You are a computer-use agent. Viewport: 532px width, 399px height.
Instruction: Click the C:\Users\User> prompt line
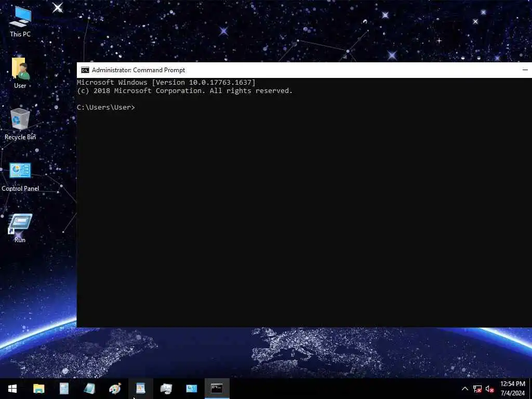click(106, 107)
